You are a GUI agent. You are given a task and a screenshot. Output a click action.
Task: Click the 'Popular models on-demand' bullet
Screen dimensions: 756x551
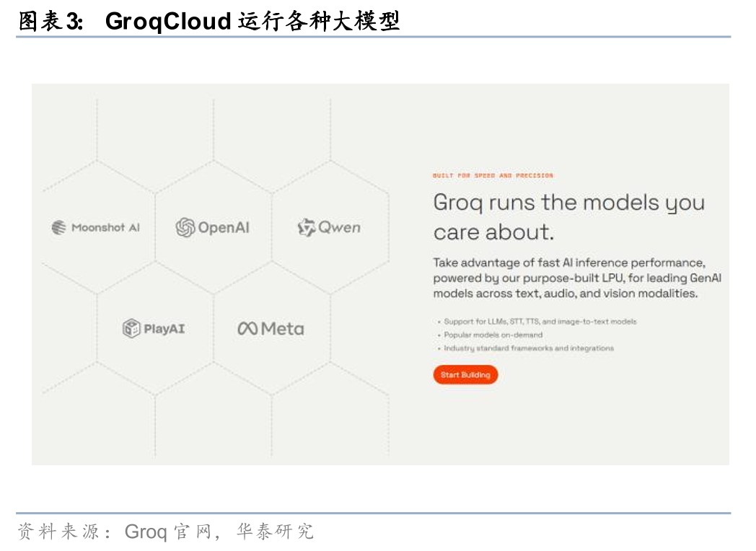[x=493, y=335]
